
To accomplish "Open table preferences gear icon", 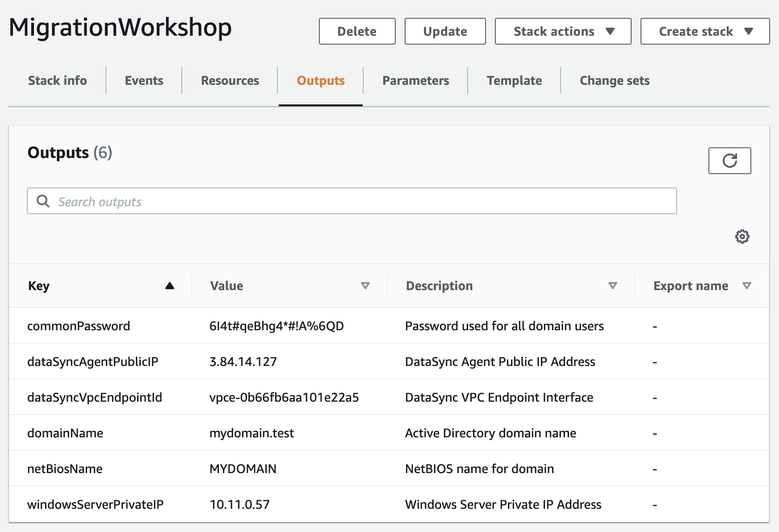I will (742, 237).
